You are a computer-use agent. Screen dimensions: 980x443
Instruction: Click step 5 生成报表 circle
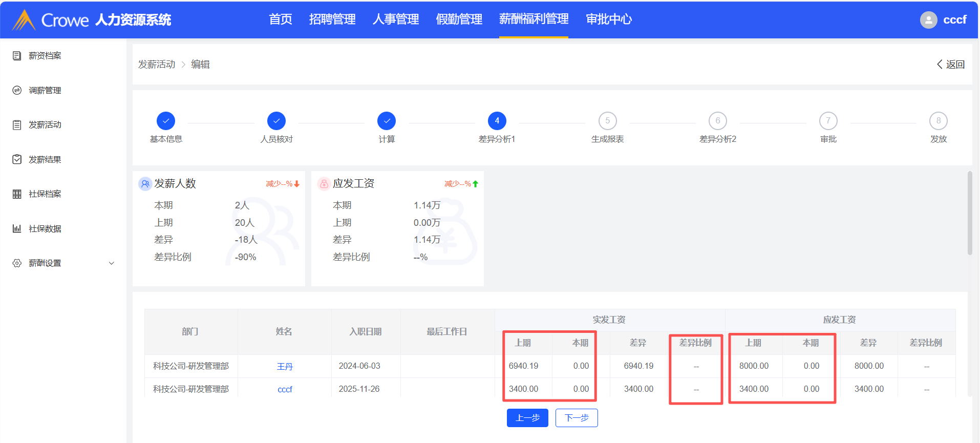(x=608, y=121)
